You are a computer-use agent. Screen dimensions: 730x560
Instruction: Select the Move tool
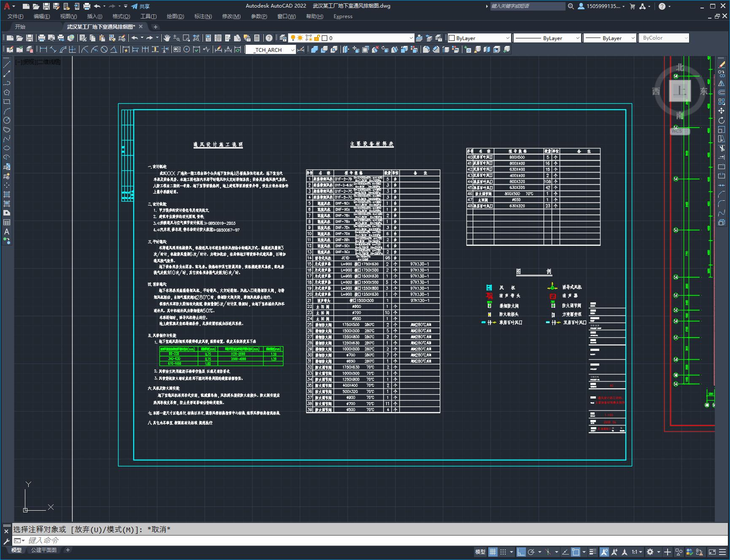pyautogui.click(x=722, y=111)
